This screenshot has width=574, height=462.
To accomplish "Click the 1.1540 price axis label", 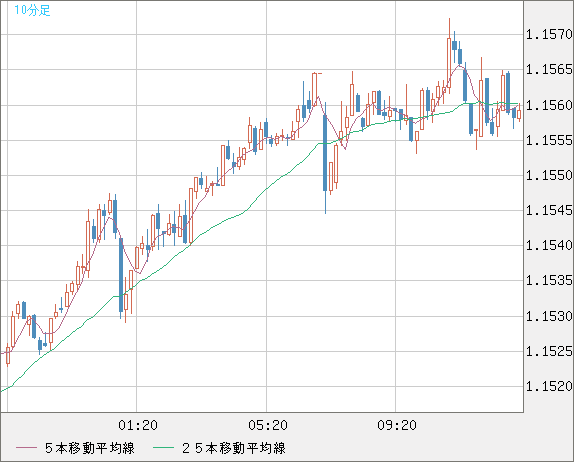I will [549, 245].
